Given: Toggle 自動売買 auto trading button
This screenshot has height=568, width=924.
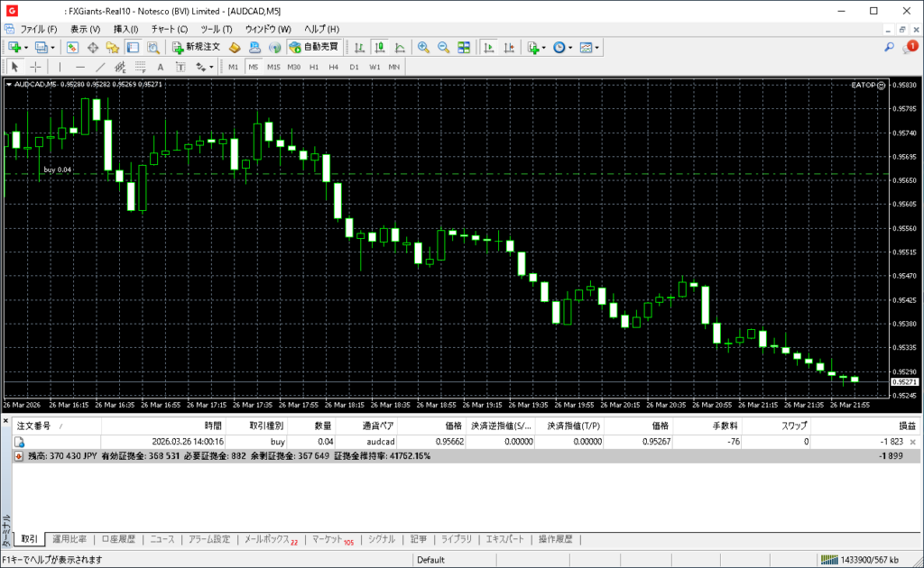Looking at the screenshot, I should coord(313,47).
